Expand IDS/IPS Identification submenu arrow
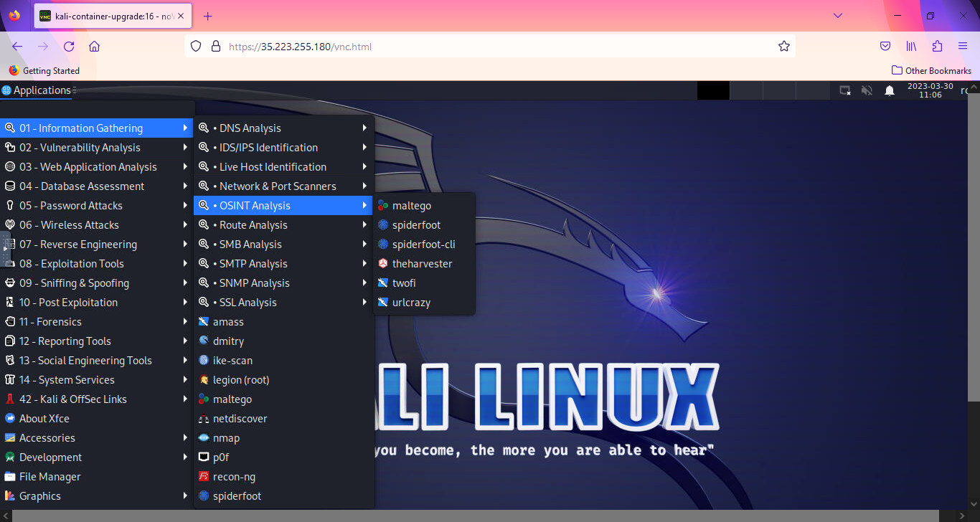Image resolution: width=980 pixels, height=522 pixels. pos(364,148)
